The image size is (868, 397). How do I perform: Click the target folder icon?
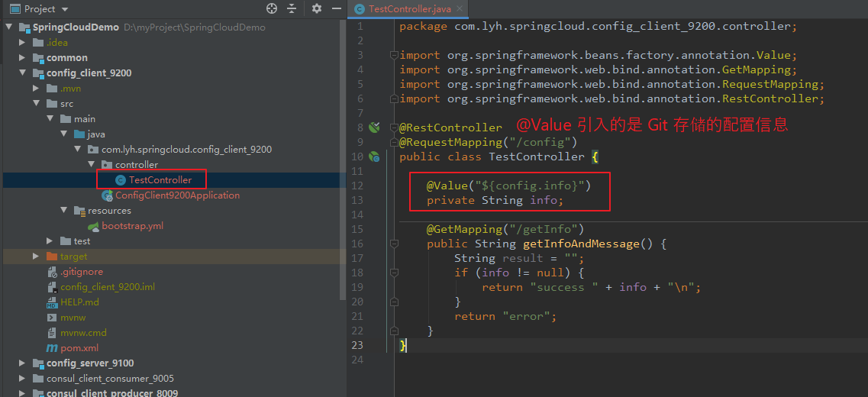click(x=51, y=257)
